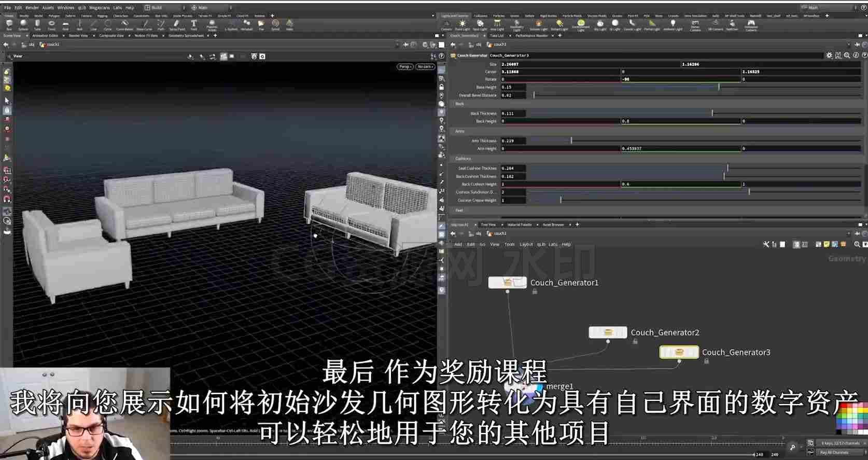The width and height of the screenshot is (868, 460).
Task: Click couch1 path button in network pane
Action: (496, 233)
